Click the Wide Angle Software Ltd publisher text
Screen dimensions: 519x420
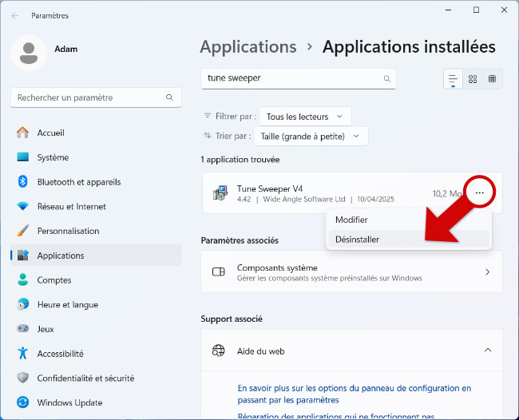(x=304, y=200)
